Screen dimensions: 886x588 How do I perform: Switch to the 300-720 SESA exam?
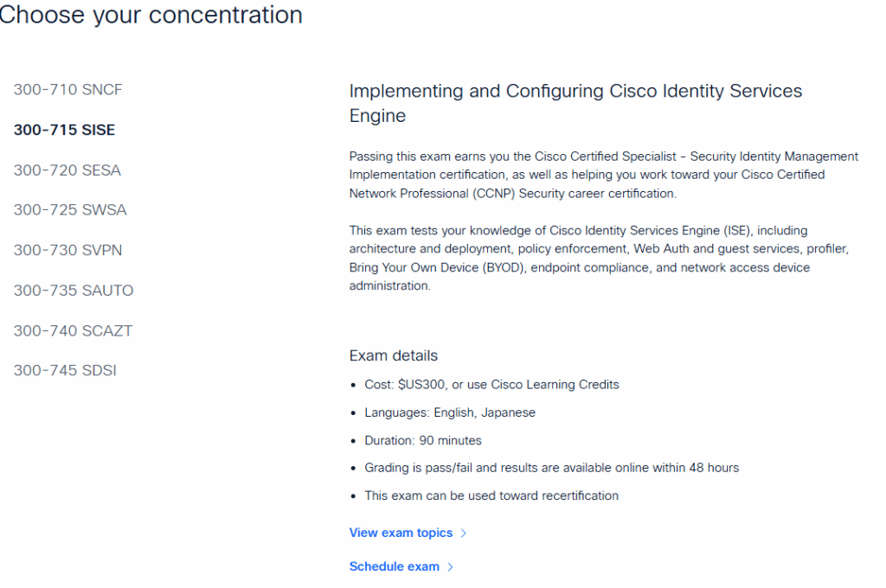(67, 170)
